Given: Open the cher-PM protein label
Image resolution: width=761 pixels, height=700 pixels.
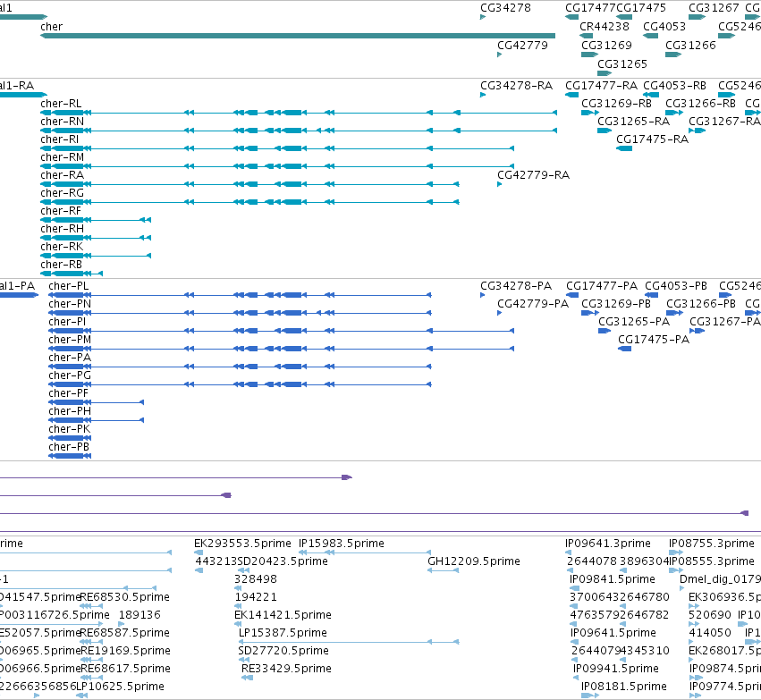Looking at the screenshot, I should click(70, 340).
